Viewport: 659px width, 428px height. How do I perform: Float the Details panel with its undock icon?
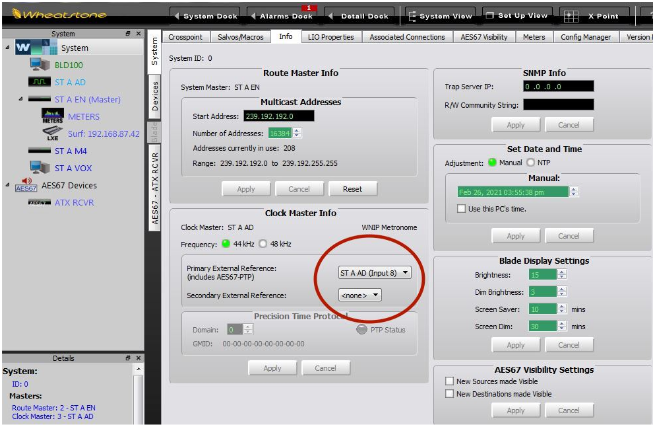128,358
